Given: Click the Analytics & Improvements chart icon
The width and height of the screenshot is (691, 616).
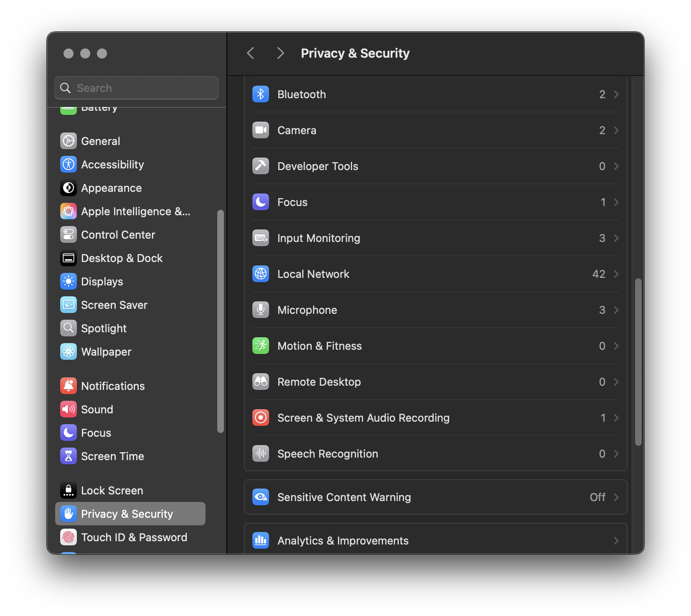Looking at the screenshot, I should [x=261, y=541].
